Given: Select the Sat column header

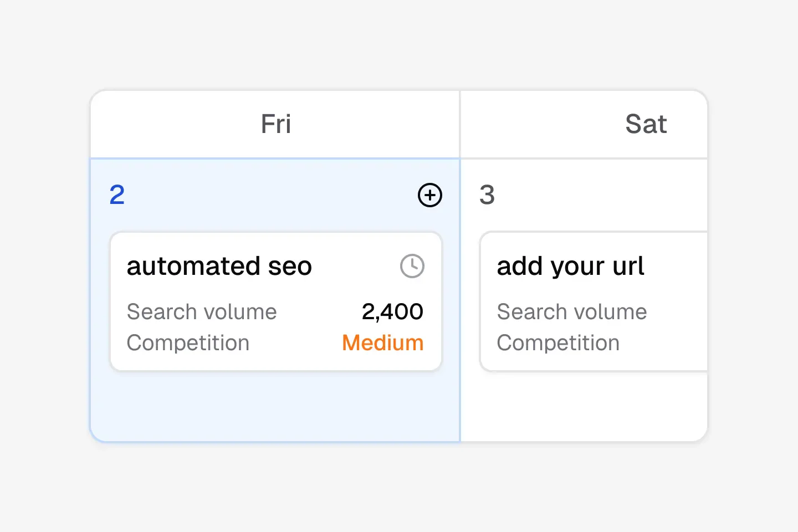Looking at the screenshot, I should pyautogui.click(x=646, y=124).
